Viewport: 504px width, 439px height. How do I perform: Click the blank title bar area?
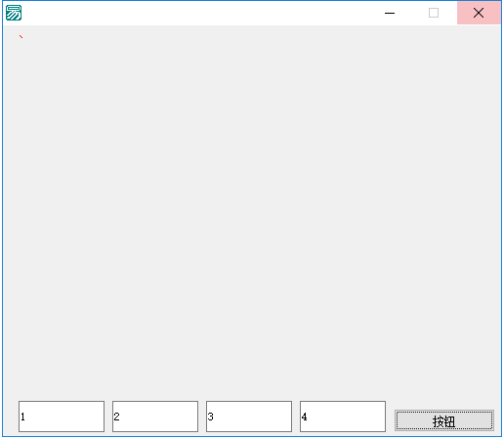195,13
